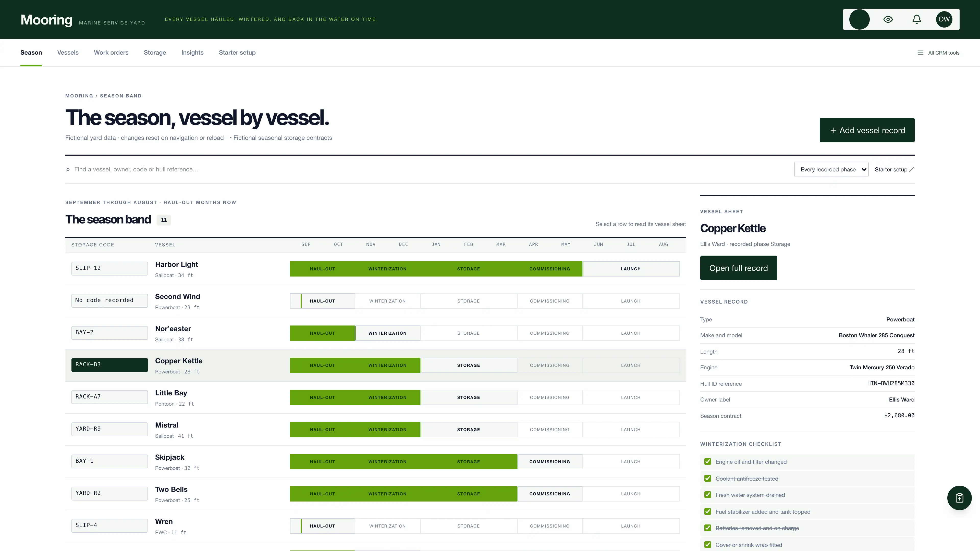The height and width of the screenshot is (551, 980).
Task: Open the Insights tab
Action: coord(192,53)
